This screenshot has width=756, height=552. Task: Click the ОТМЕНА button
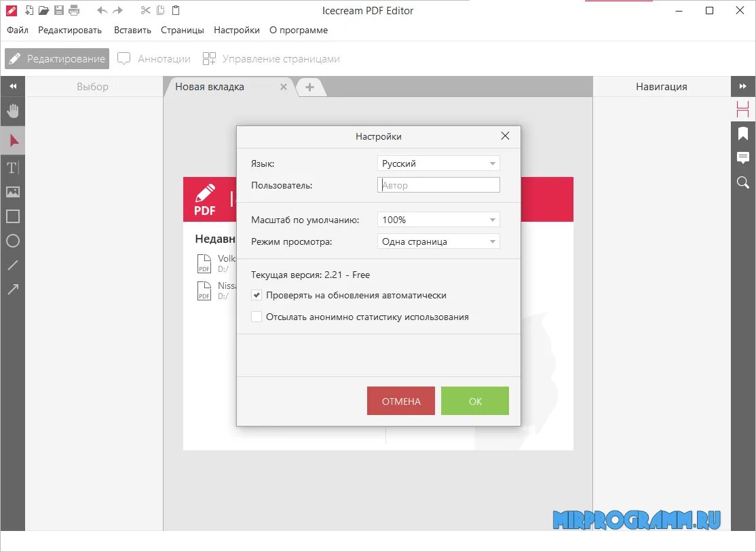click(400, 401)
